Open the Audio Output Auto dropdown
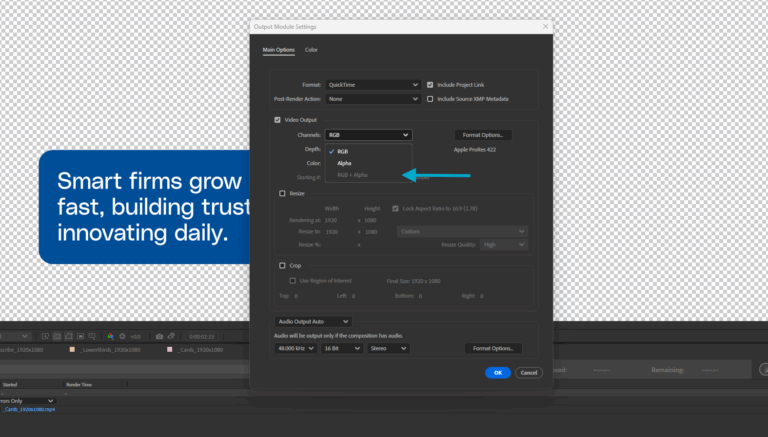Screen dimensions: 768x437 point(313,321)
